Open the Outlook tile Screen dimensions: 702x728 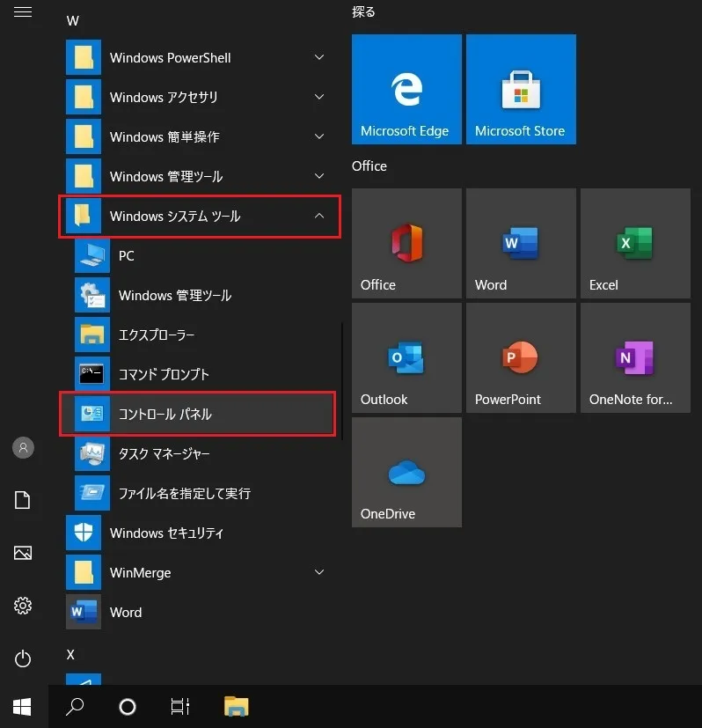click(406, 358)
